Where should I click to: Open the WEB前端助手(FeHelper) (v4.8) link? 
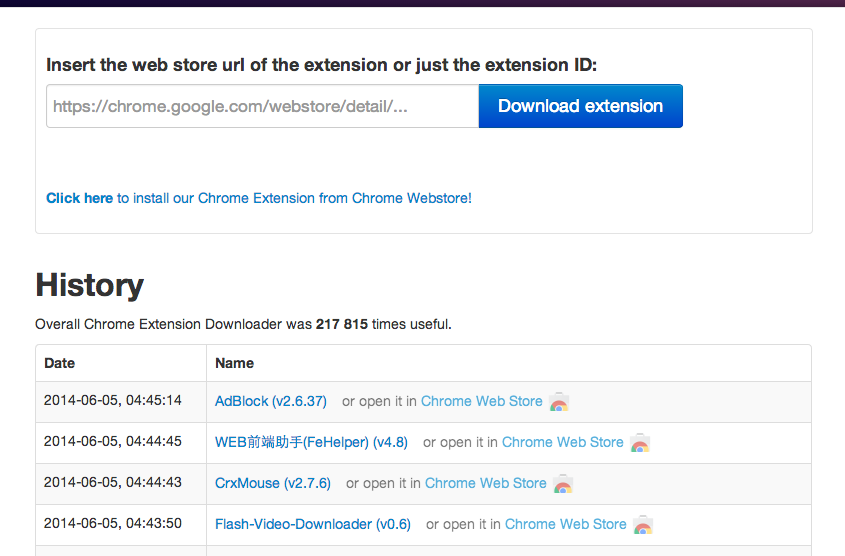(311, 442)
